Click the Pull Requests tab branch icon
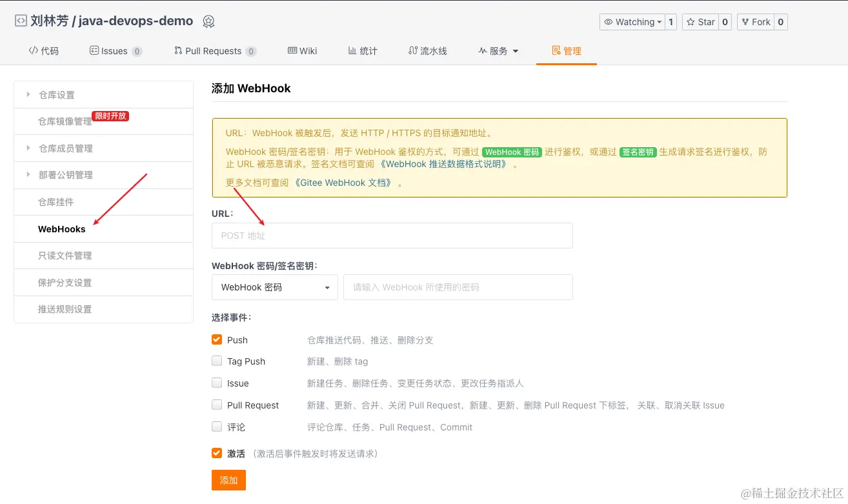This screenshot has height=504, width=848. 178,50
